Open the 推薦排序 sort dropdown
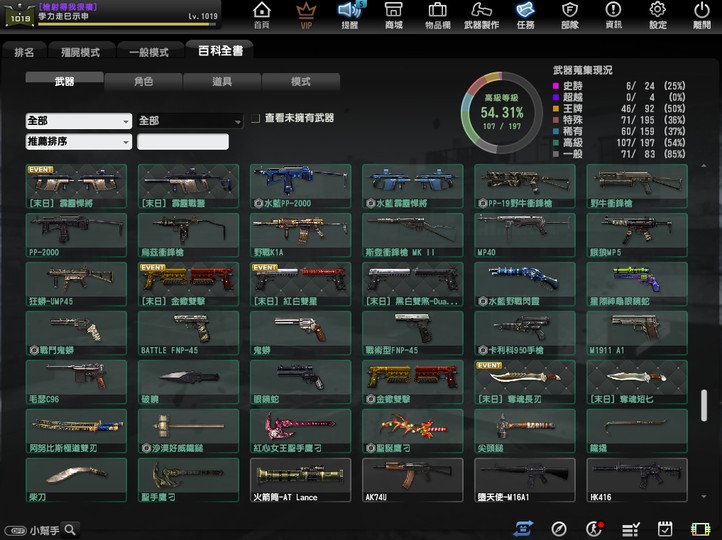The image size is (722, 540). [78, 142]
